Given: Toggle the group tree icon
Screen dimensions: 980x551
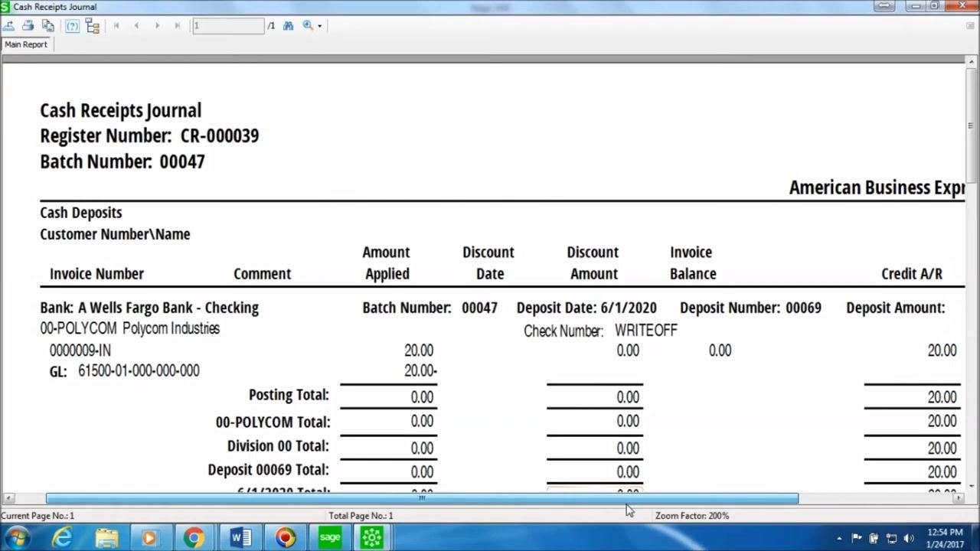Looking at the screenshot, I should [93, 25].
